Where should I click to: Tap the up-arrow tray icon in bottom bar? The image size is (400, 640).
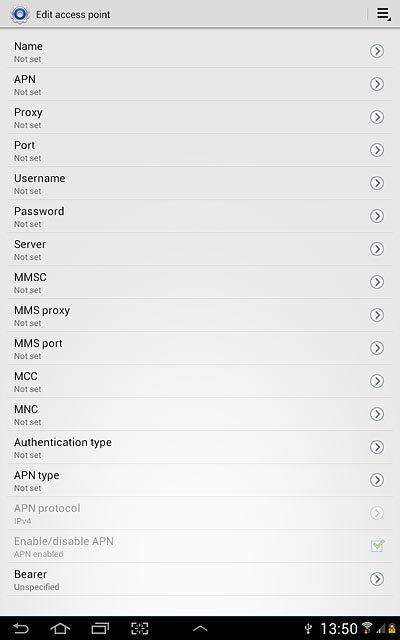click(200, 629)
